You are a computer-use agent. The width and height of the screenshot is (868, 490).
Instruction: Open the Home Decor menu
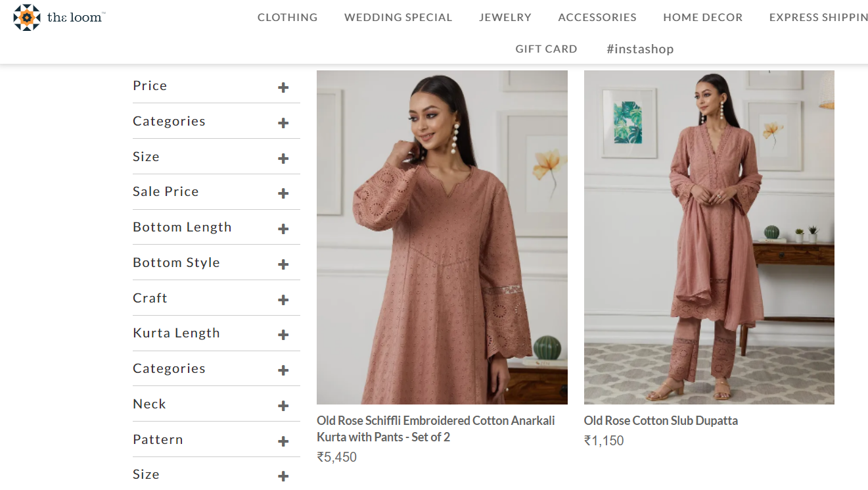702,18
